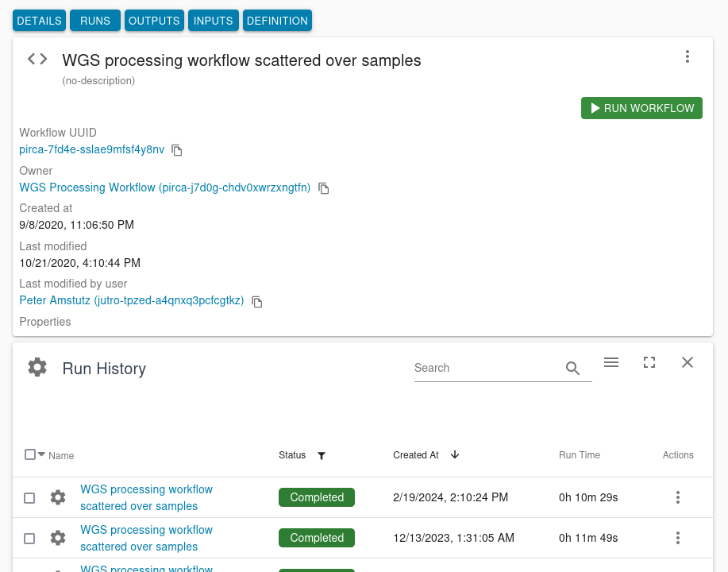Check the box for the 12/13/2023 run
The height and width of the screenshot is (572, 728).
click(29, 539)
